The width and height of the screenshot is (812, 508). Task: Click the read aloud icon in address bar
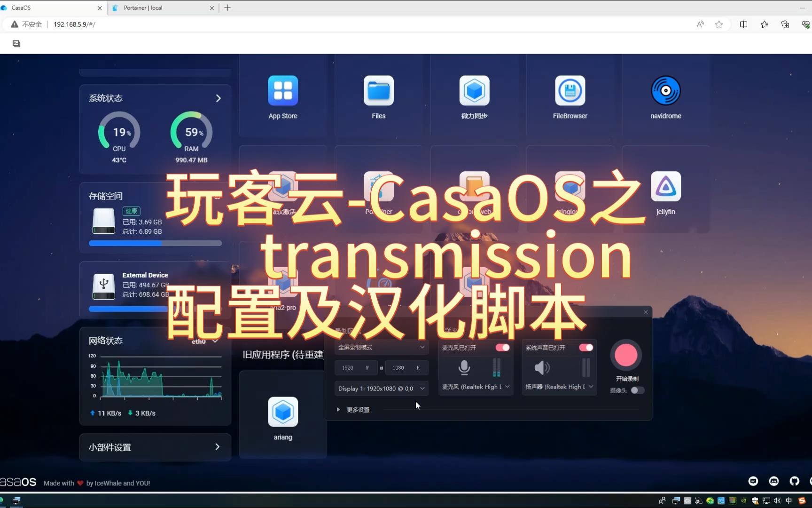coord(700,24)
